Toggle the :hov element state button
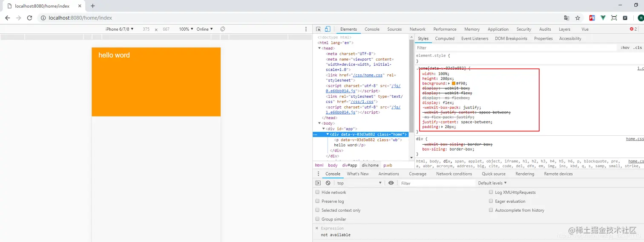644x242 pixels. pos(625,48)
